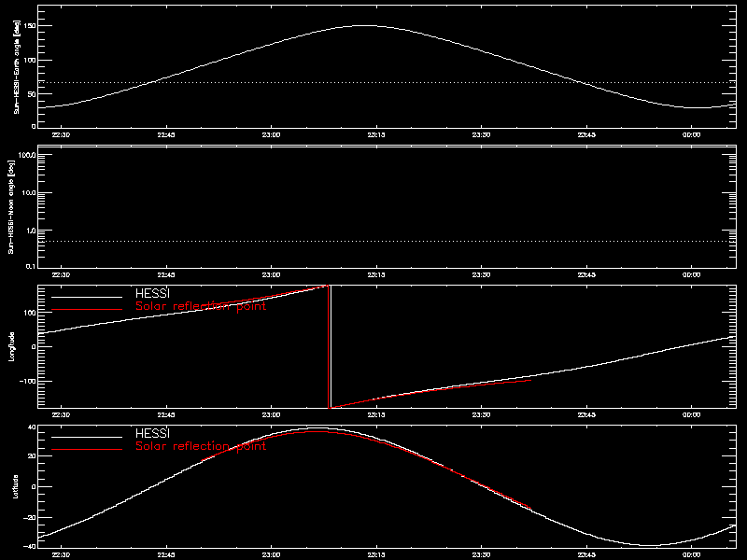Click the 22:45 time label under Moon angle plot
The width and height of the screenshot is (747, 560).
166,274
